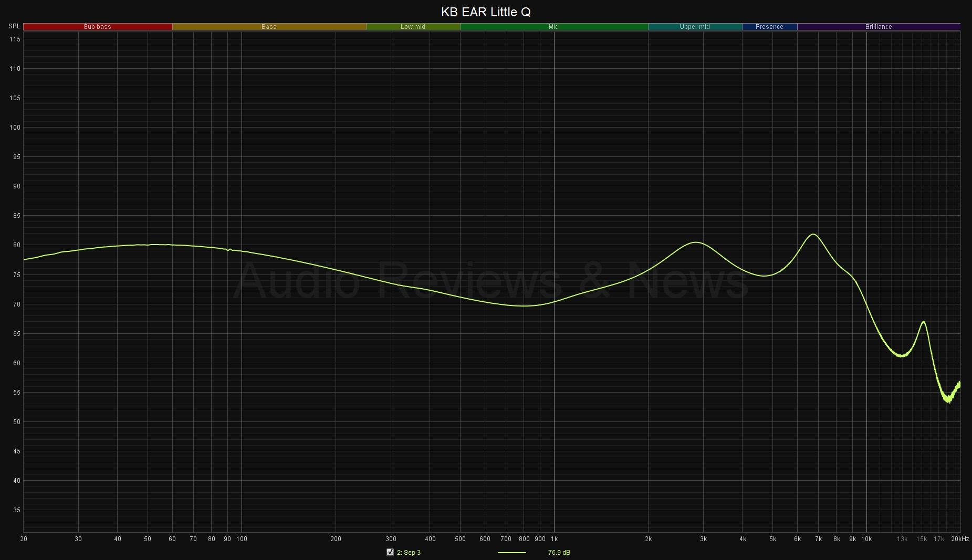This screenshot has height=560, width=972.
Task: Select the '2: Sep 3' legend label
Action: 409,552
